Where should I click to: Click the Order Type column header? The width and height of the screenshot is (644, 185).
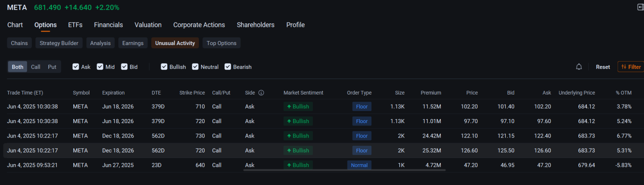tap(359, 92)
